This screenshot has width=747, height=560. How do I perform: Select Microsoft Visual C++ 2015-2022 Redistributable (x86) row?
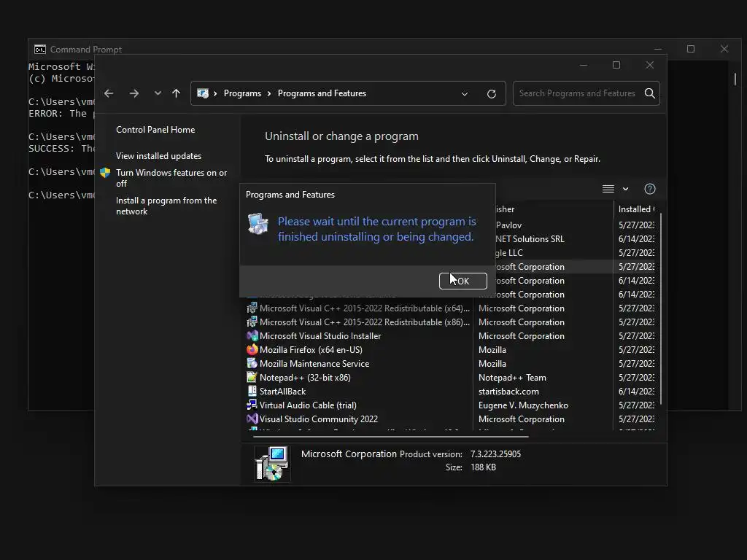tap(365, 322)
